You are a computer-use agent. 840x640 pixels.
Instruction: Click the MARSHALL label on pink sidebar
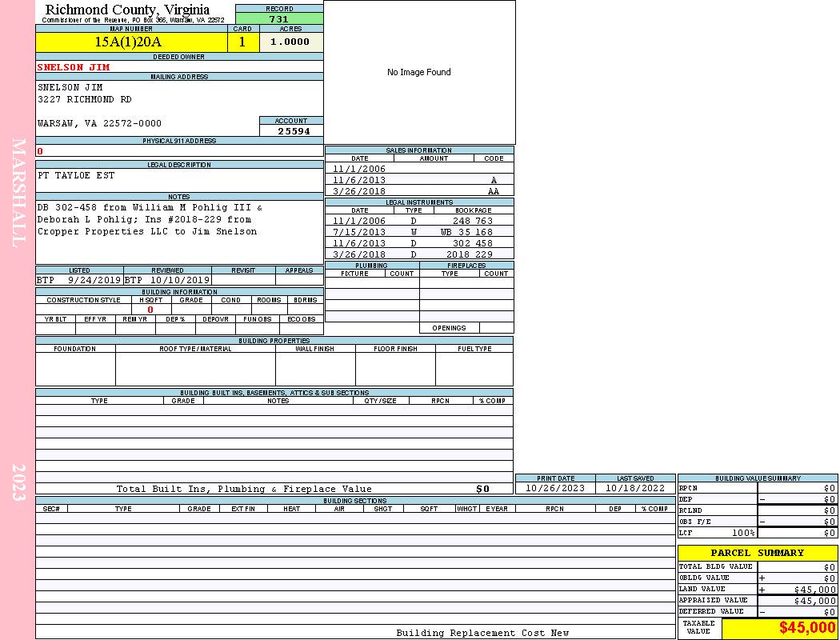pos(18,192)
